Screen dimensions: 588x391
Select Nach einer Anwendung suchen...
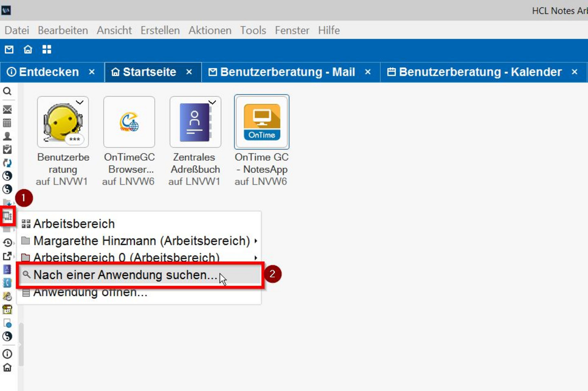(x=140, y=275)
